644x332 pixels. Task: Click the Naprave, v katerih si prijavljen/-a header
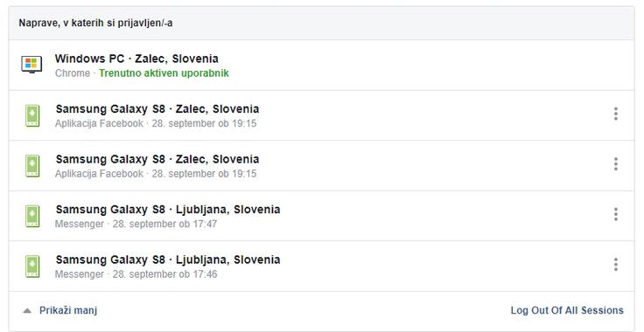click(95, 23)
